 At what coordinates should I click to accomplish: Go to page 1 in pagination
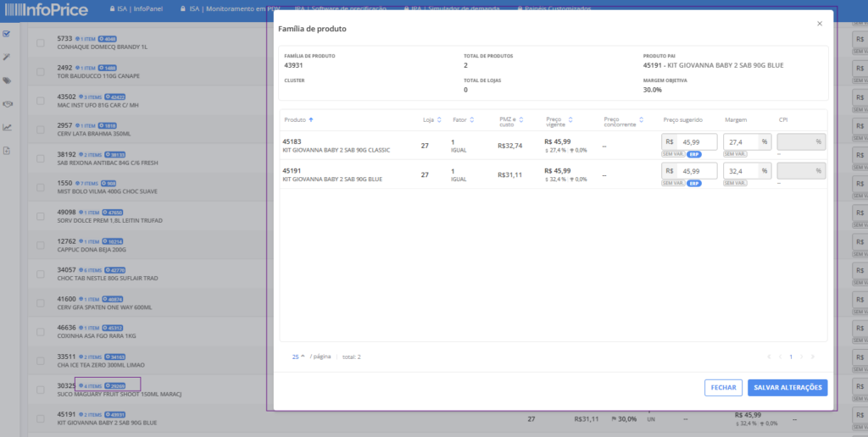791,357
